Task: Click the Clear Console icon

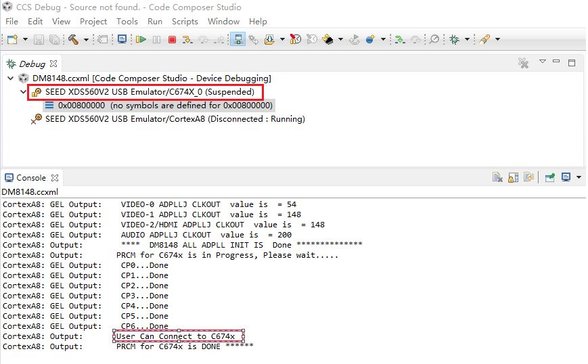Action: click(x=497, y=177)
